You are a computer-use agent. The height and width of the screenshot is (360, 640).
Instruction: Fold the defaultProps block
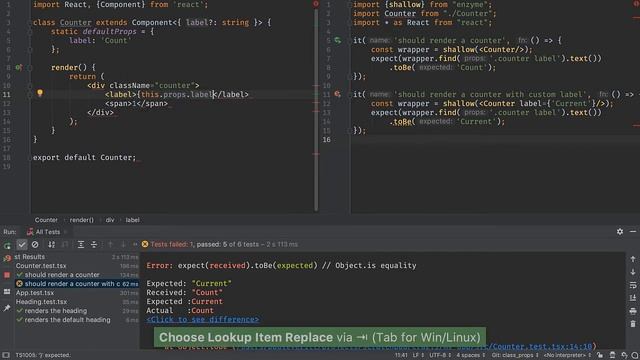[x=30, y=31]
